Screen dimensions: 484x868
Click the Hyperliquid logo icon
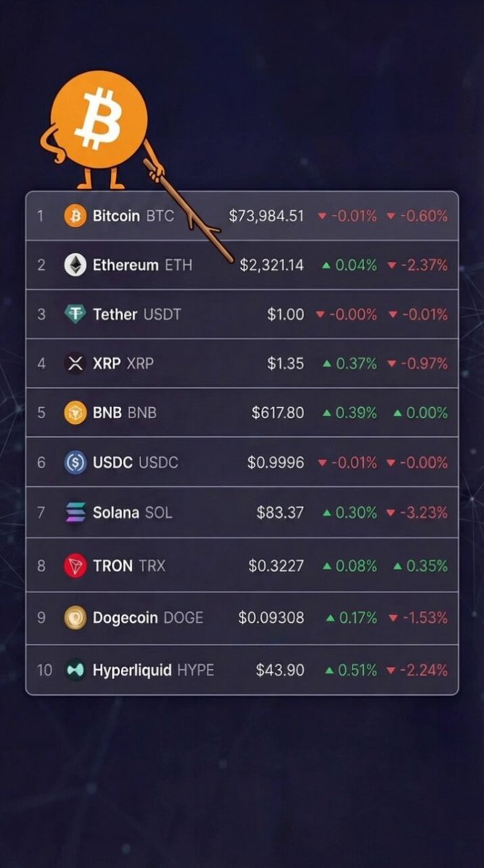click(75, 670)
